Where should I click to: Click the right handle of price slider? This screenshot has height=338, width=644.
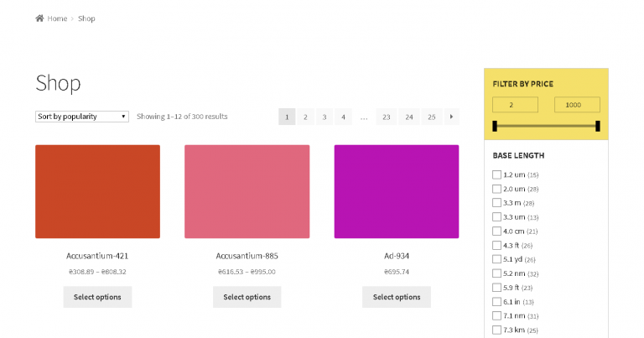(x=598, y=126)
